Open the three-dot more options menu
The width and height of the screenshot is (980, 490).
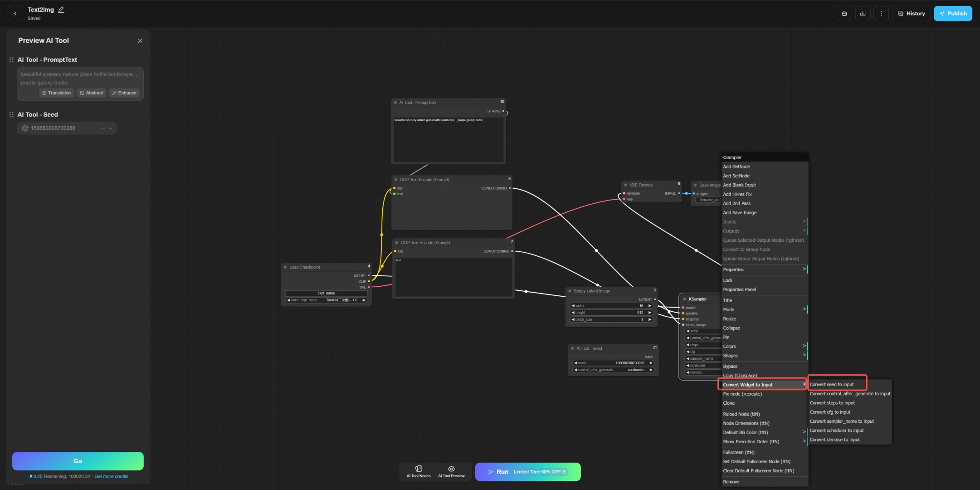[881, 14]
